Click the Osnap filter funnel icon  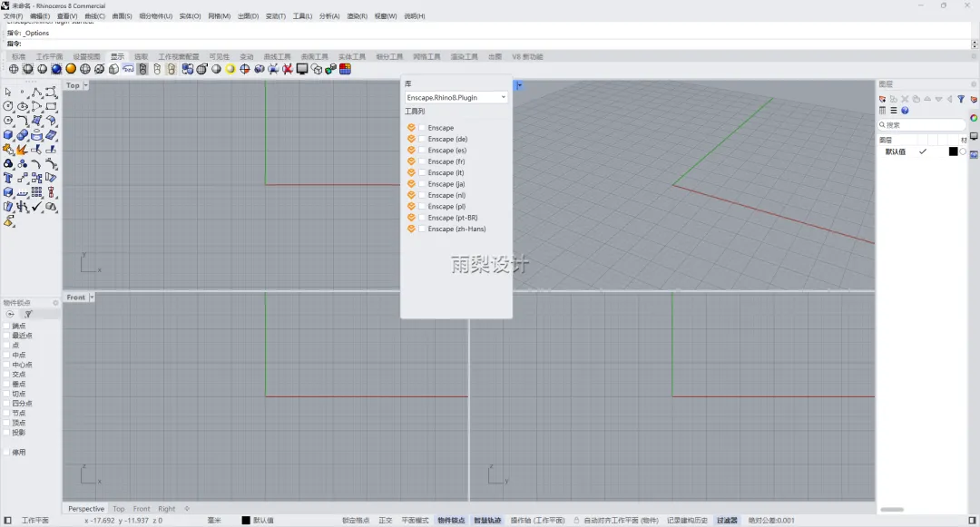28,314
